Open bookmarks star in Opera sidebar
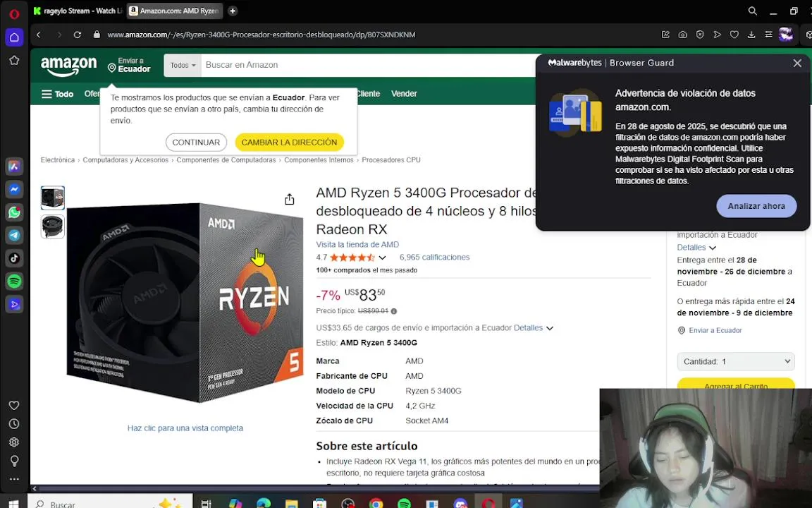Image resolution: width=812 pixels, height=508 pixels. coord(14,60)
